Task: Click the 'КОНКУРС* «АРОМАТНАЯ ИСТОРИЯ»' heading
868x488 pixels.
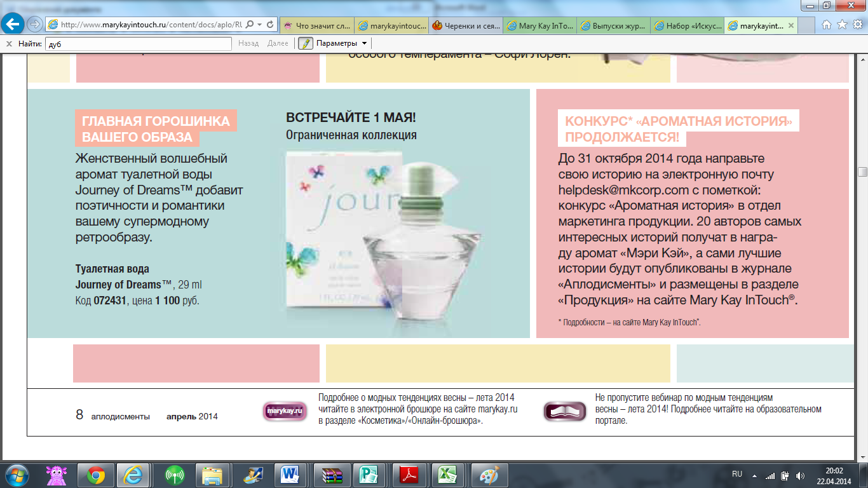Action: (x=679, y=121)
